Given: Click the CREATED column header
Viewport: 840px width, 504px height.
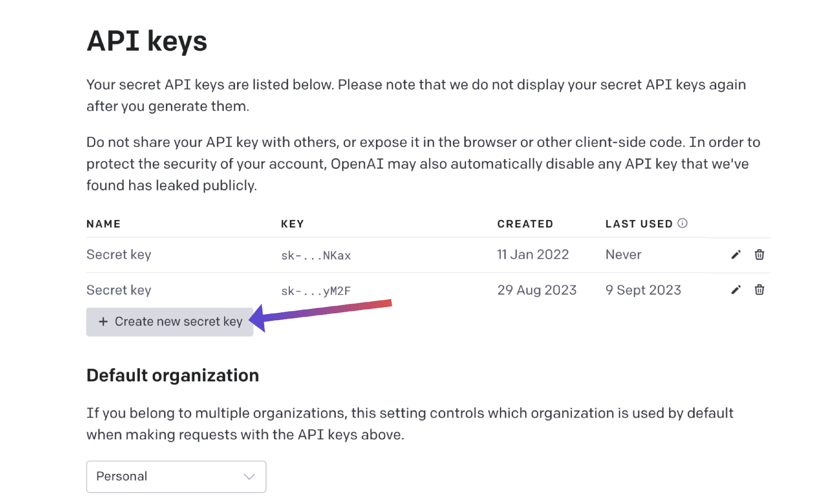Looking at the screenshot, I should pos(525,224).
